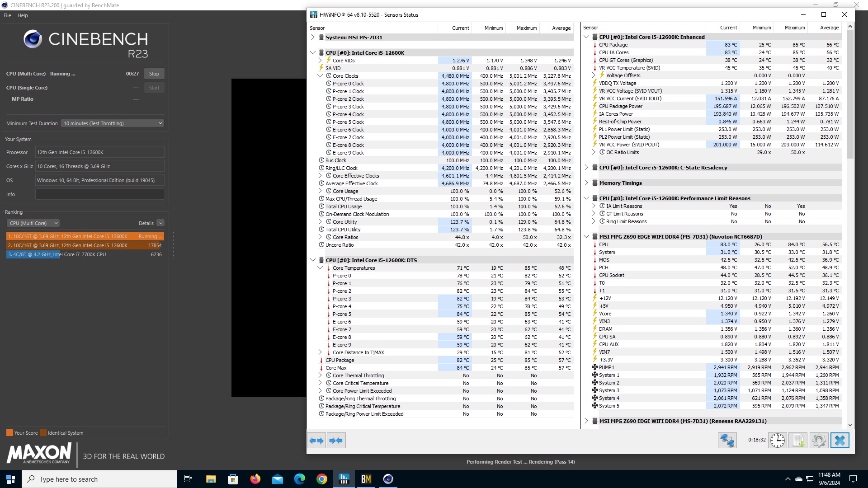Select the running 12600K ranking entry

[85, 236]
